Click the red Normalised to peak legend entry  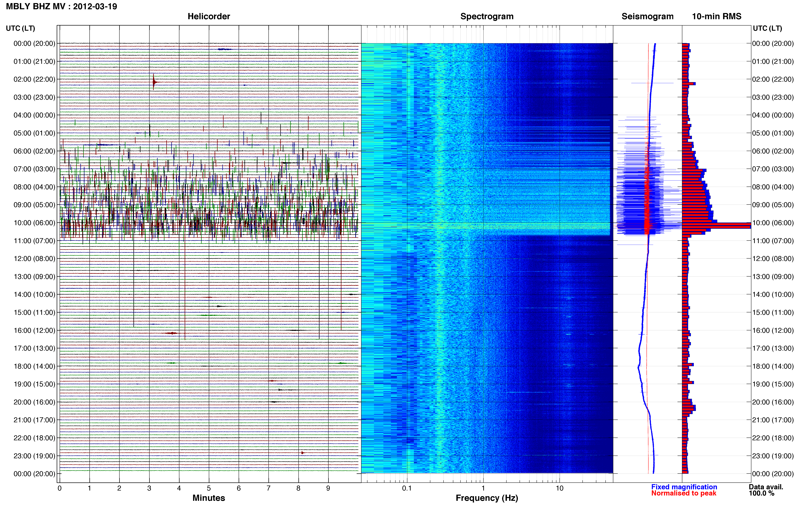click(684, 493)
